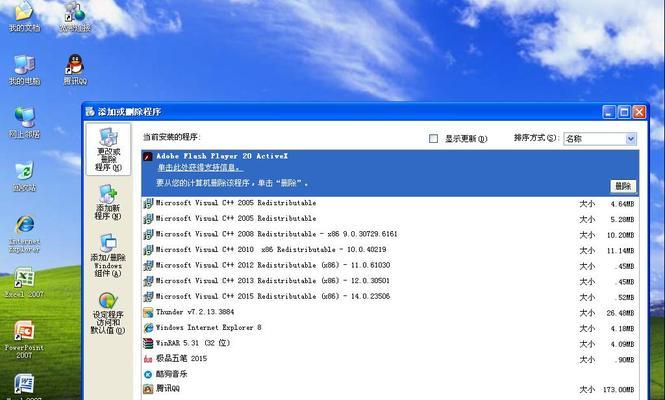
Task: Select the Change or Remove Programs sidebar button
Action: 108,149
